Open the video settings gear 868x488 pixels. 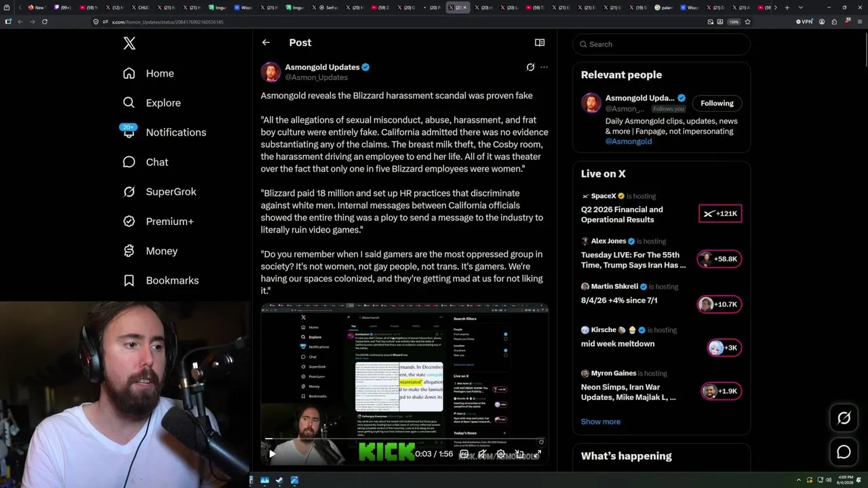(x=500, y=454)
